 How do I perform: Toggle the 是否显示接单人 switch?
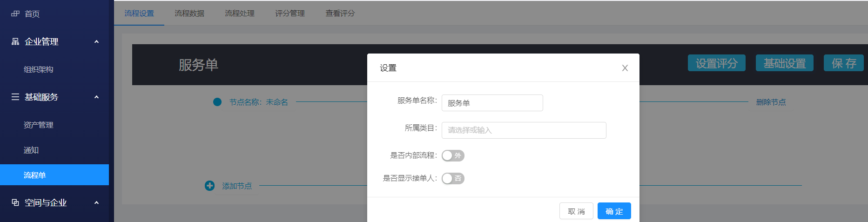(453, 178)
